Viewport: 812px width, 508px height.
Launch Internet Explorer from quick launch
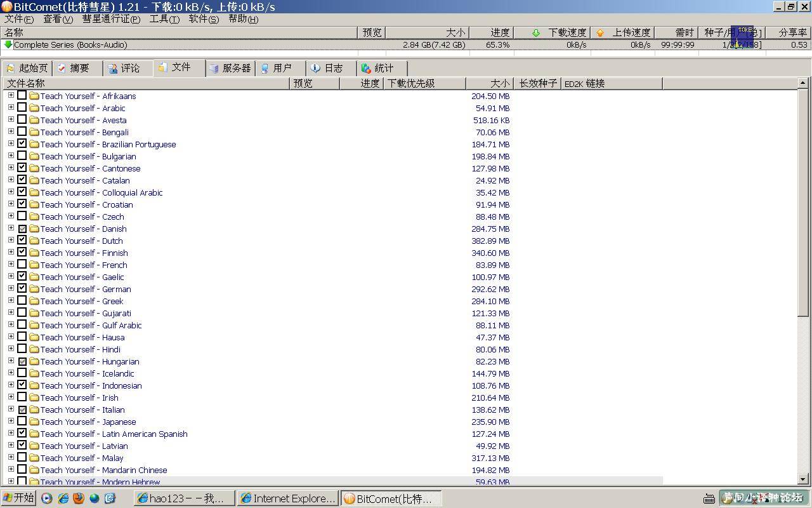[63, 498]
